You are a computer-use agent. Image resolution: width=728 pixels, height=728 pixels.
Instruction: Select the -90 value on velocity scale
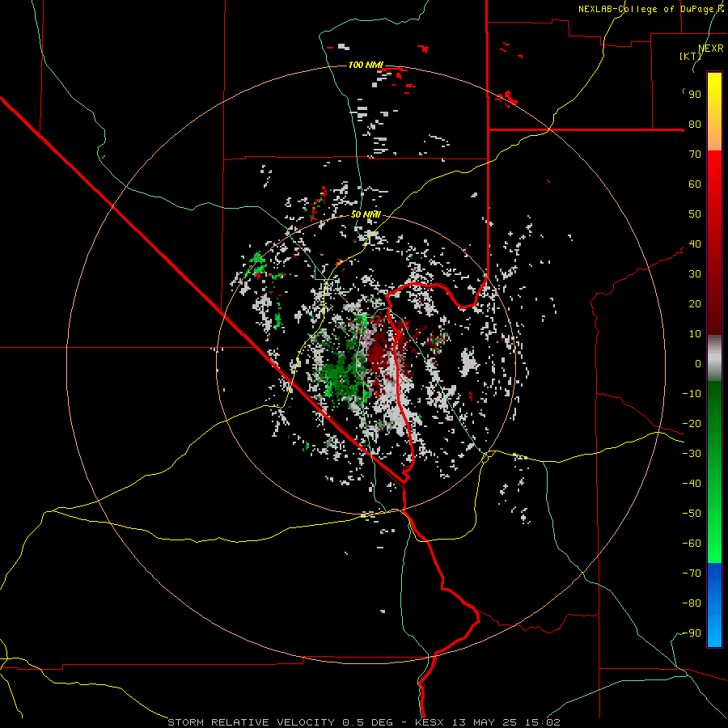tap(692, 633)
